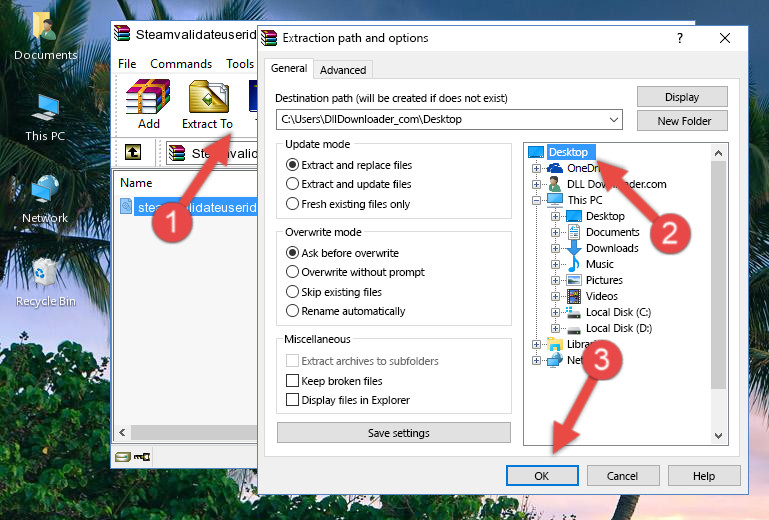769x520 pixels.
Task: Open the Destination path dropdown arrow
Action: [x=614, y=119]
